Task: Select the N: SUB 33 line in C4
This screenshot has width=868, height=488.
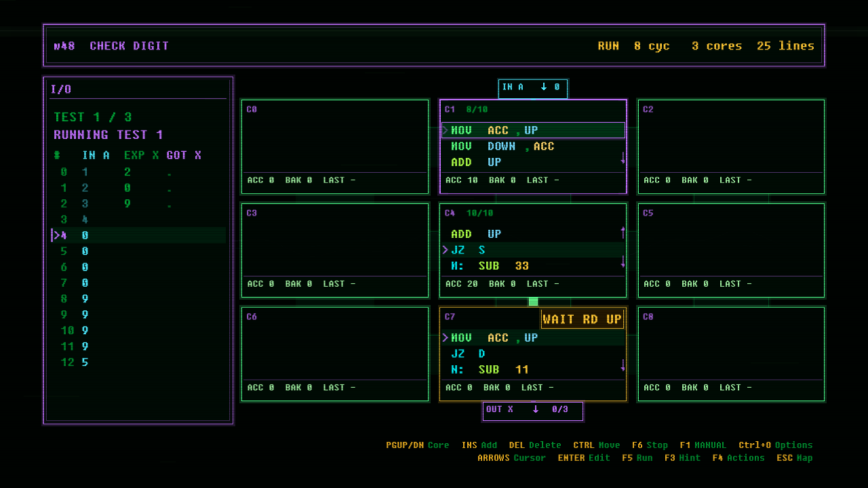Action: [533, 266]
